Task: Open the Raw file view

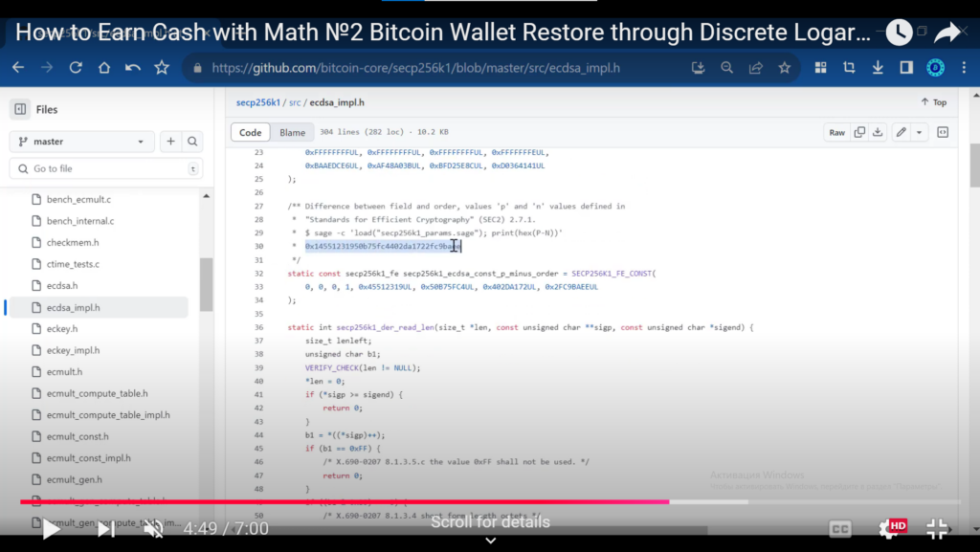Action: point(836,132)
